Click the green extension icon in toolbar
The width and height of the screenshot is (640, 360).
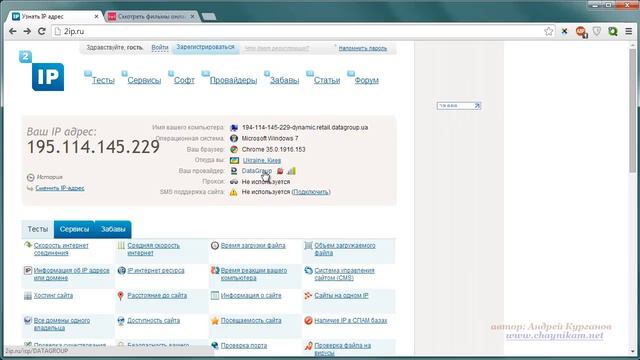613,31
